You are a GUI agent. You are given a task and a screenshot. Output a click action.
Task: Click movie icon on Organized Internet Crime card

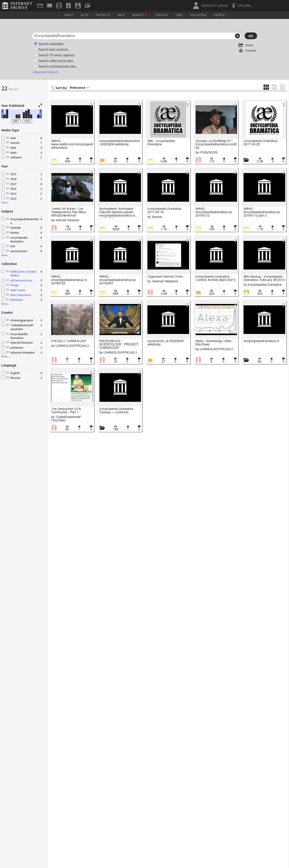tap(150, 292)
